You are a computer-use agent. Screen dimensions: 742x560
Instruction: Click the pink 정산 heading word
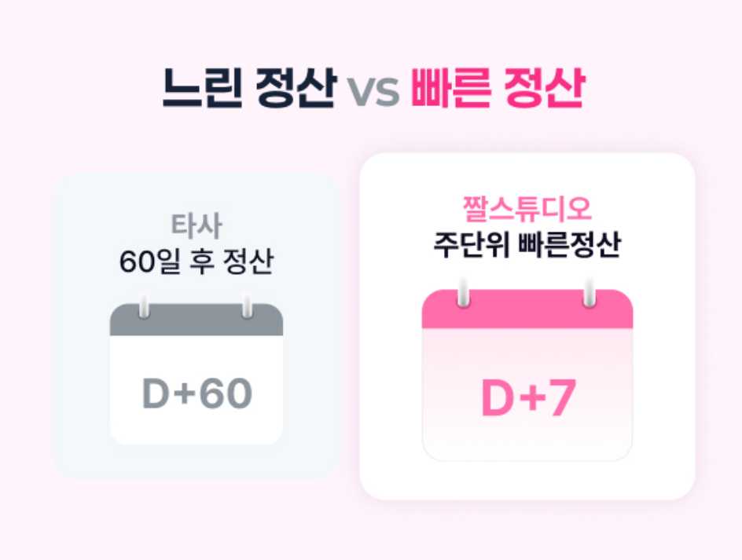(x=545, y=88)
